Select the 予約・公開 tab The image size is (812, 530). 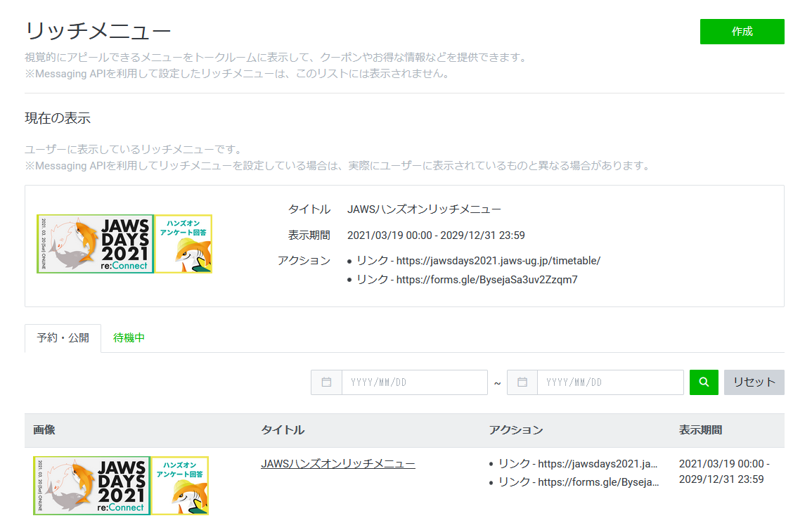coord(63,338)
